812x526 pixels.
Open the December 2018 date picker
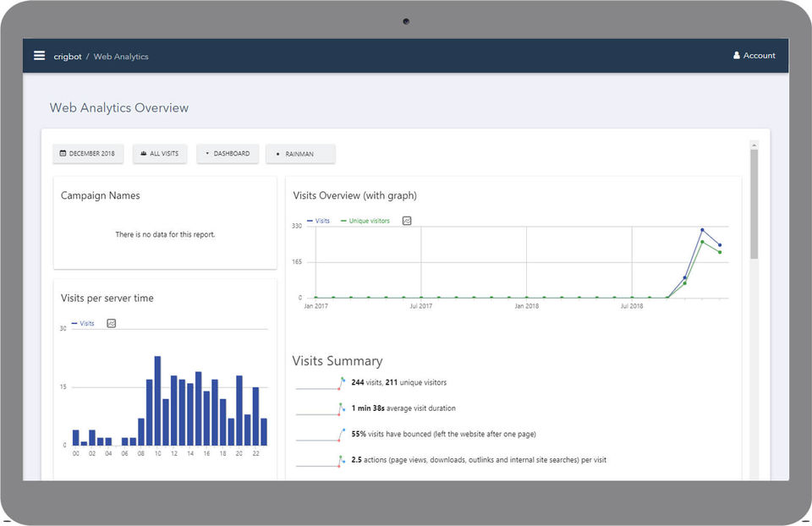point(88,154)
